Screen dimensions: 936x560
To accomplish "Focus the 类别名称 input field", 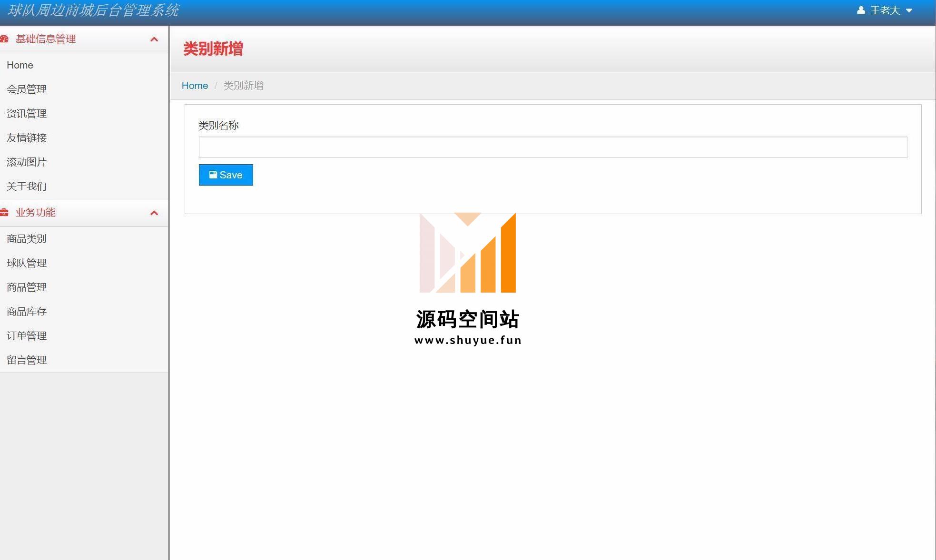I will (553, 147).
